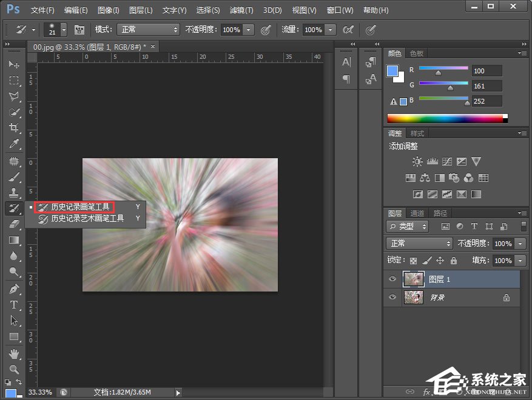Click the 图层 1 layer thumbnail
The image size is (532, 400).
point(414,279)
